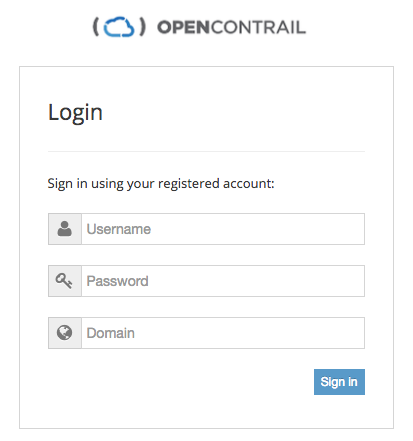The width and height of the screenshot is (413, 441).
Task: Click the blue cloud logo icon
Action: [119, 27]
